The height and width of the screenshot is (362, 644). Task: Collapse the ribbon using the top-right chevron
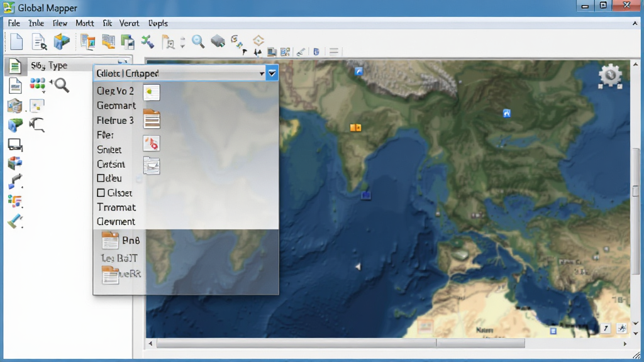click(635, 24)
